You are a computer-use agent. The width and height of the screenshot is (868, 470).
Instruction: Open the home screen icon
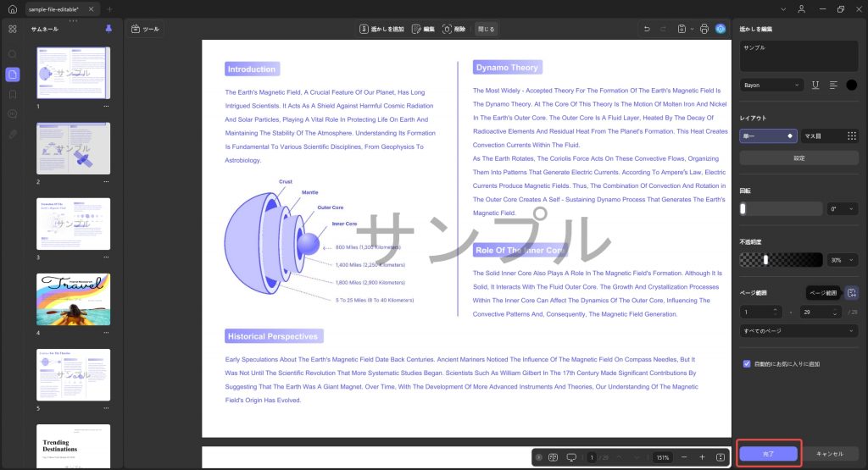(12, 8)
